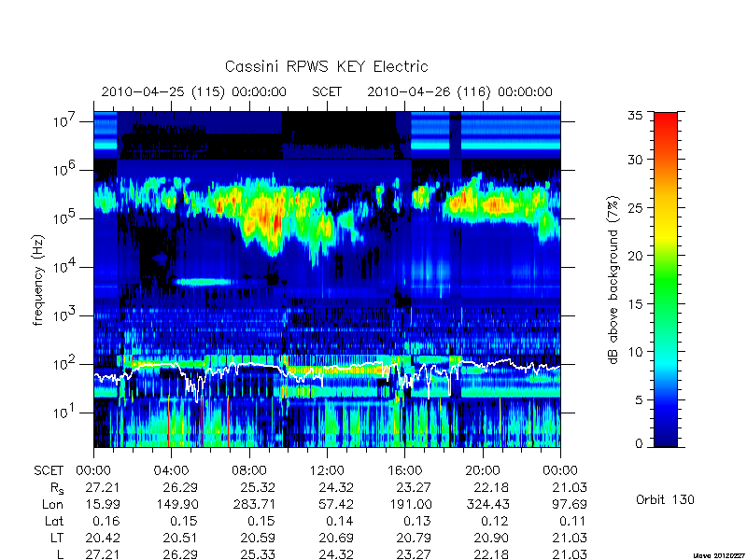Click the '12:00' time tick label

point(327,470)
